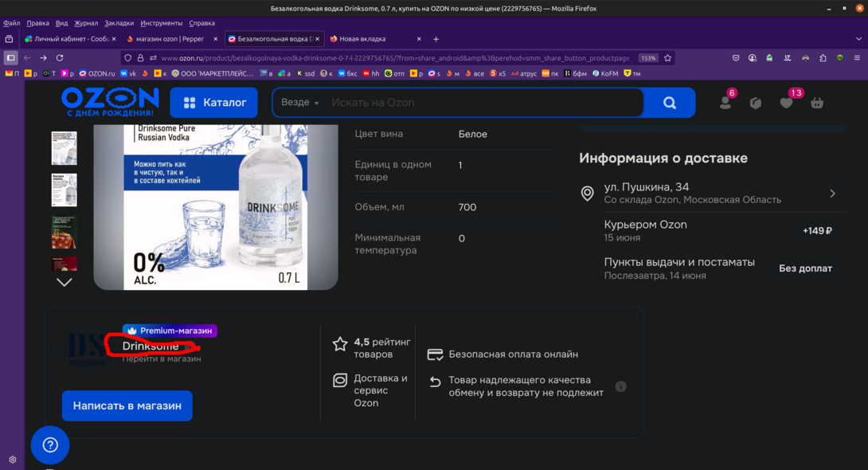Open the profile icon with 6 notifications
Image resolution: width=868 pixels, height=470 pixels.
(x=725, y=103)
